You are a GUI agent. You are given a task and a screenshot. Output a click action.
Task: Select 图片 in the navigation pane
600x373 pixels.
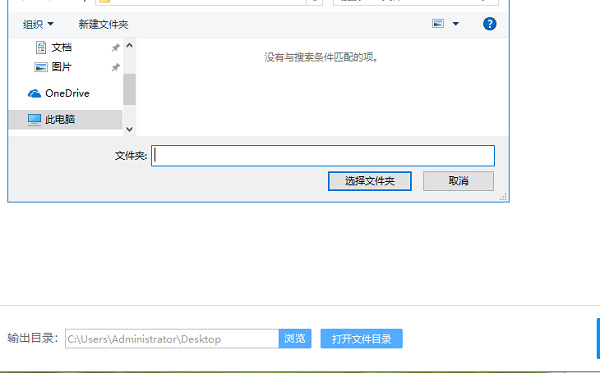(62, 67)
